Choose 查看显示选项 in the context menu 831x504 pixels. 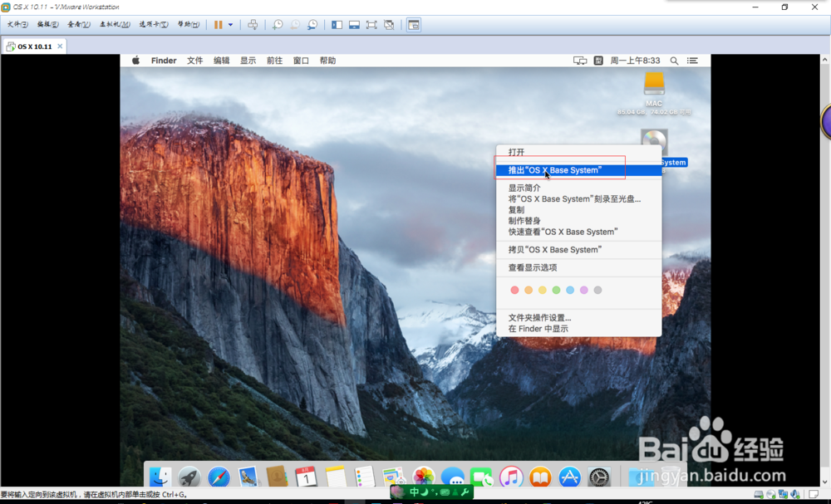[578, 267]
